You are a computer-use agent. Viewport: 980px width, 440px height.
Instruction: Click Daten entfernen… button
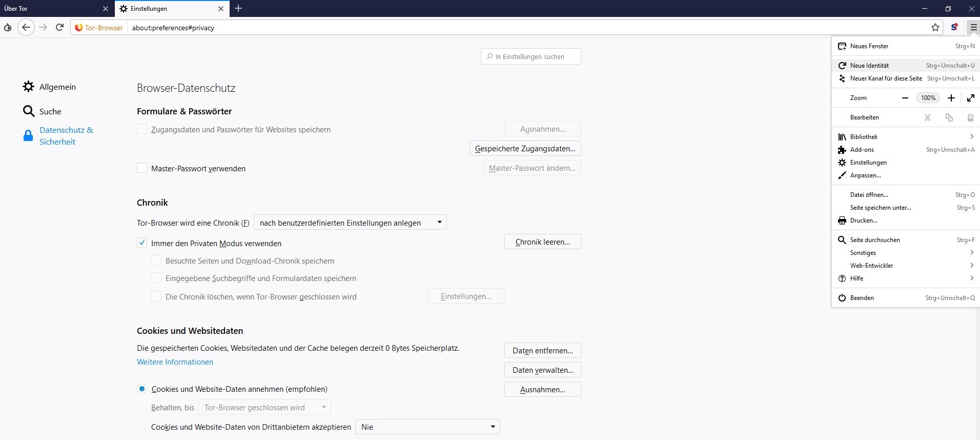point(543,351)
